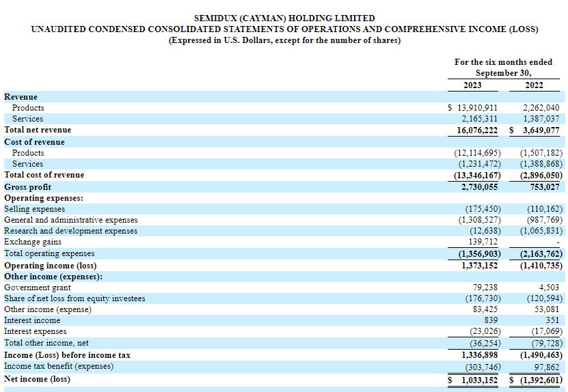Click the 'Total cost of revenue' label

coord(44,175)
